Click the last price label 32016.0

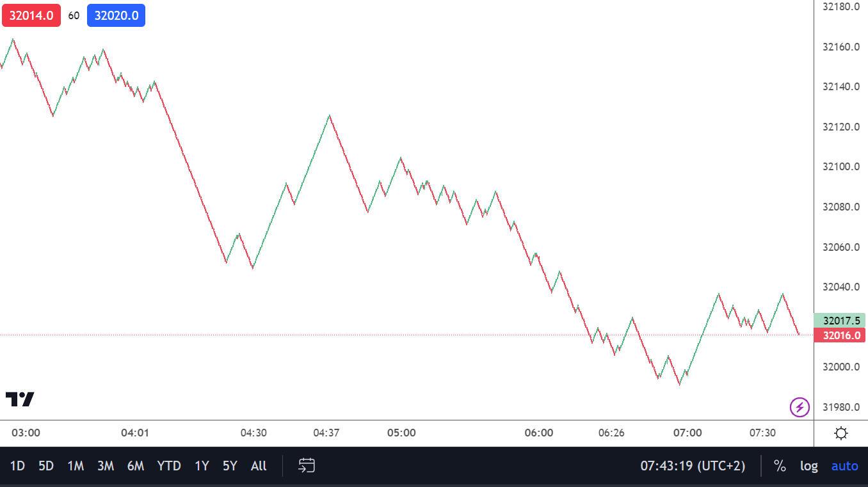[840, 335]
